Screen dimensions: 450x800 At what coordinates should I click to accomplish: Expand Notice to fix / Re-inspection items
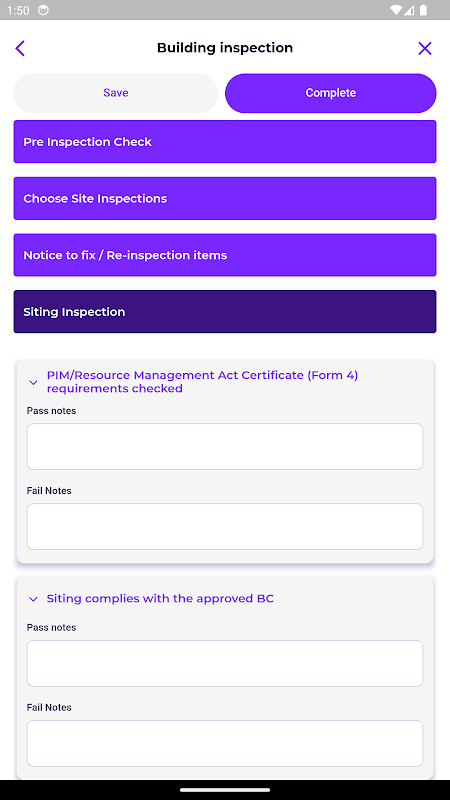point(225,255)
